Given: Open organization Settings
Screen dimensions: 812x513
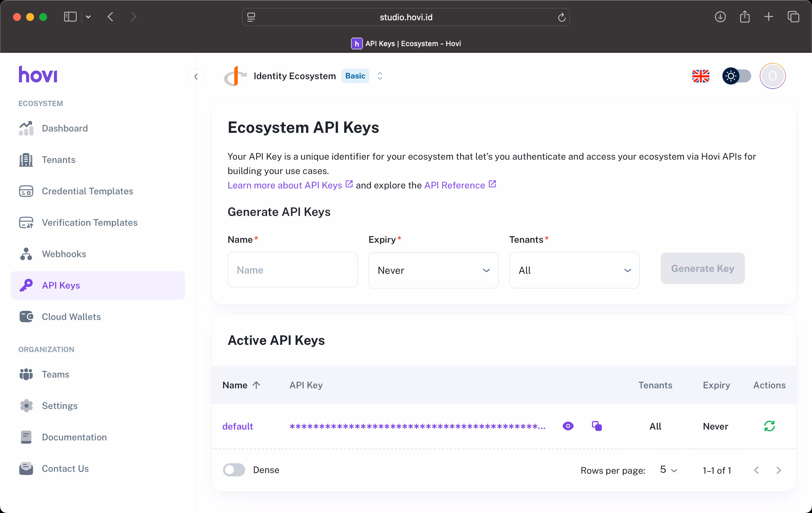Looking at the screenshot, I should tap(98, 406).
